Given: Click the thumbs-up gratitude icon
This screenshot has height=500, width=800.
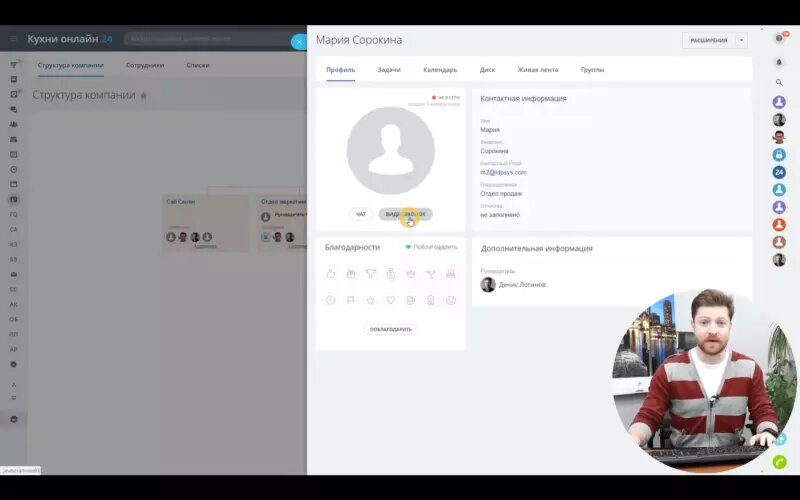Looking at the screenshot, I should 331,274.
